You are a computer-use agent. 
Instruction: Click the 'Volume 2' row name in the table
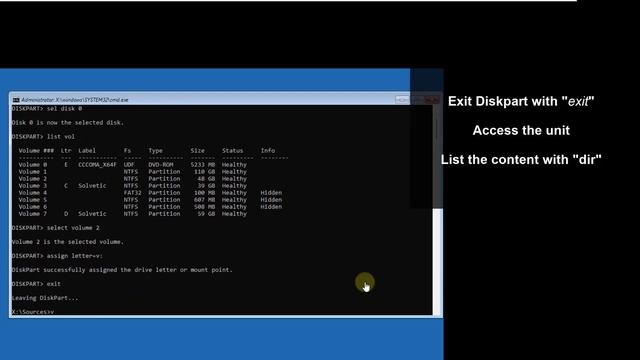point(33,179)
